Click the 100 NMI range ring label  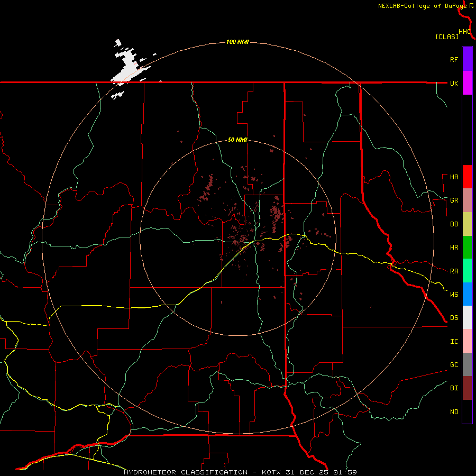tap(237, 42)
